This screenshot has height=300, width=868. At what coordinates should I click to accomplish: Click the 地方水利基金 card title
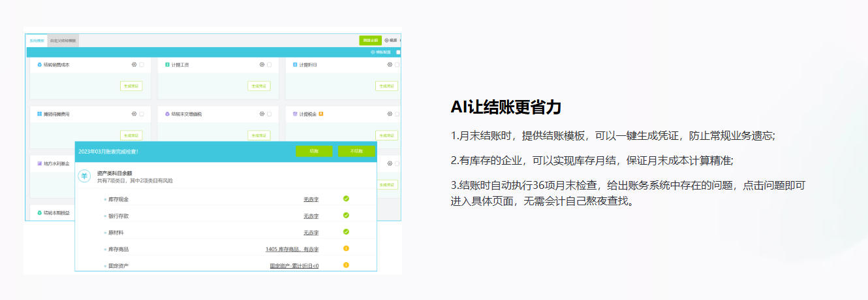56,163
